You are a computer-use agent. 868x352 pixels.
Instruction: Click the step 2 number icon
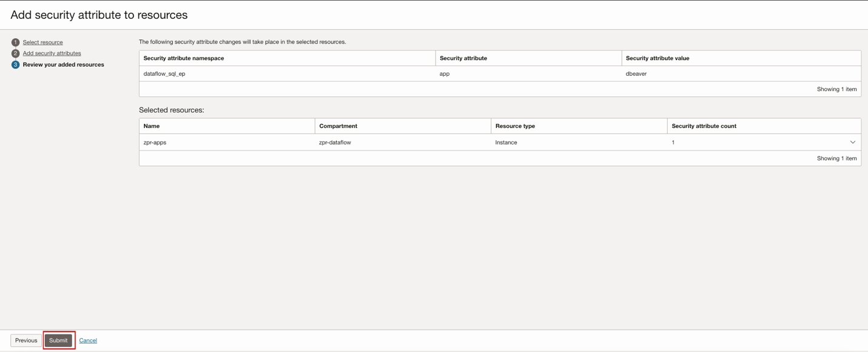(x=15, y=53)
